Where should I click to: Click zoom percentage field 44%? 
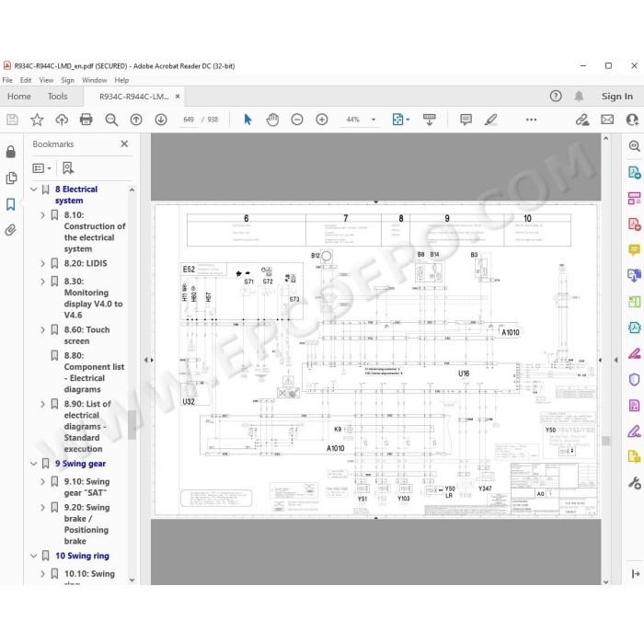352,120
